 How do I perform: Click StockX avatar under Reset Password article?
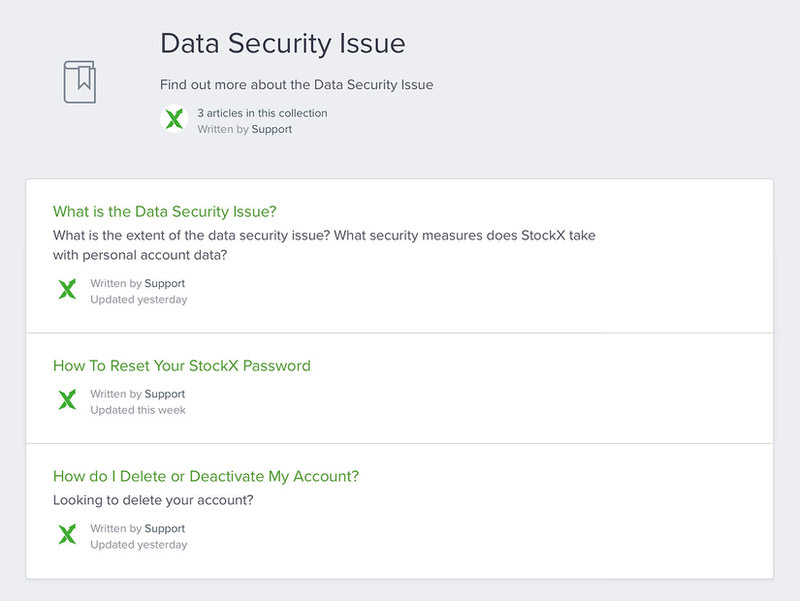coord(67,399)
